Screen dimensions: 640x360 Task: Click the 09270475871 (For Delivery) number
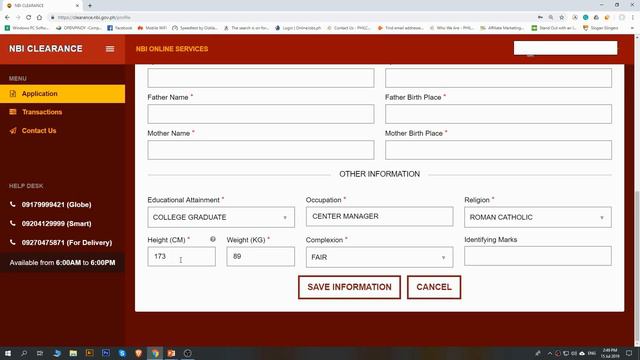(x=67, y=242)
